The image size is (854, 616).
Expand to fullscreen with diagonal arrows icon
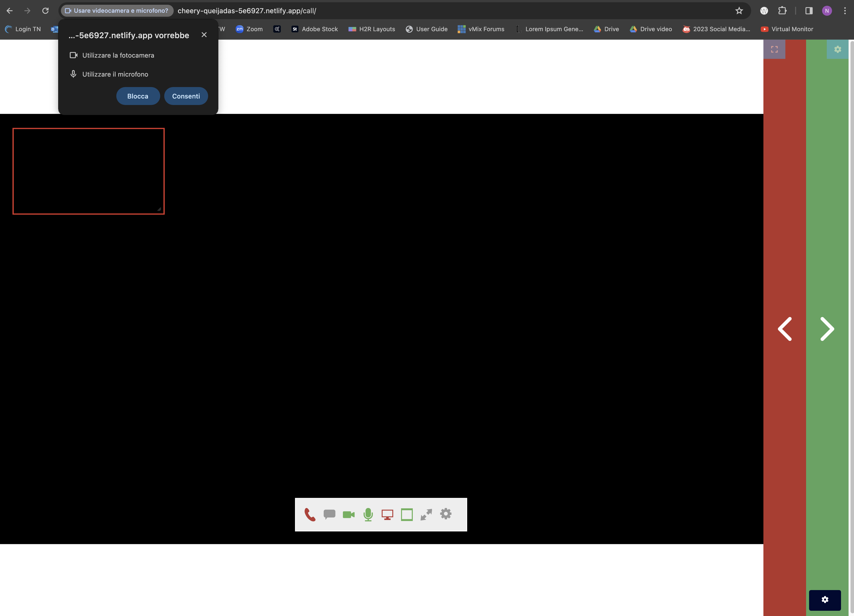tap(426, 514)
